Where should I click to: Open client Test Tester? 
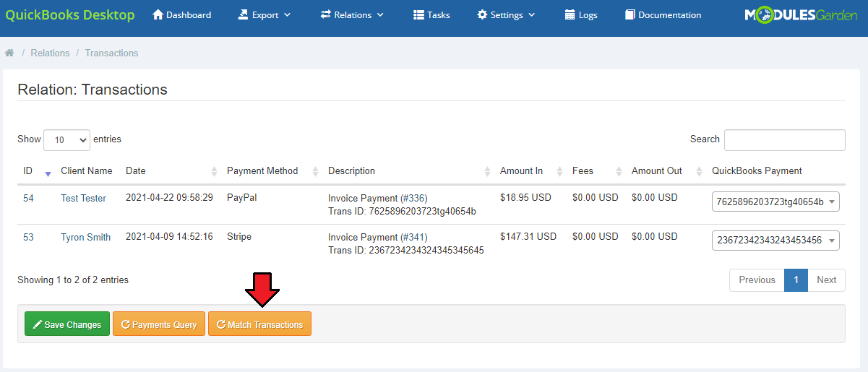(83, 198)
